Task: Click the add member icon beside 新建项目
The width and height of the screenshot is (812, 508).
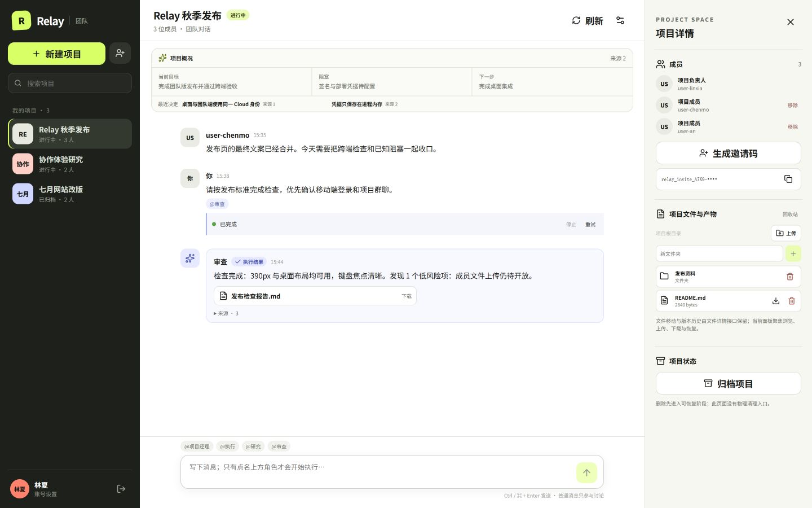Action: pos(120,53)
